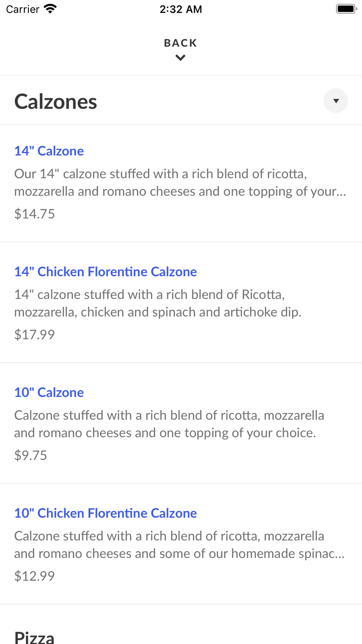
Task: Tap the truncated homemade spinach description
Action: (179, 544)
